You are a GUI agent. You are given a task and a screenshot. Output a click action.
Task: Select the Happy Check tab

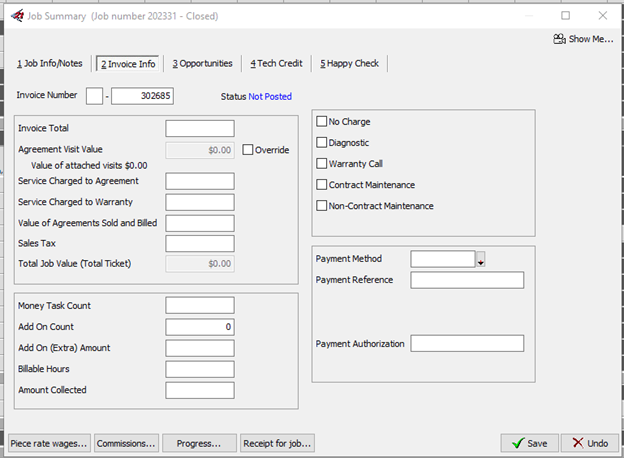(349, 64)
